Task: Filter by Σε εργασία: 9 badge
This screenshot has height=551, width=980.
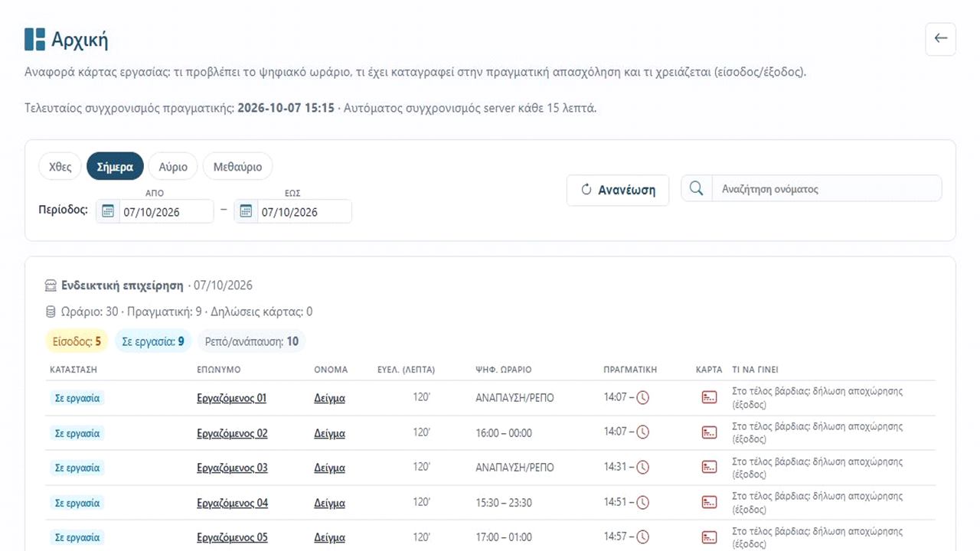Action: 153,341
